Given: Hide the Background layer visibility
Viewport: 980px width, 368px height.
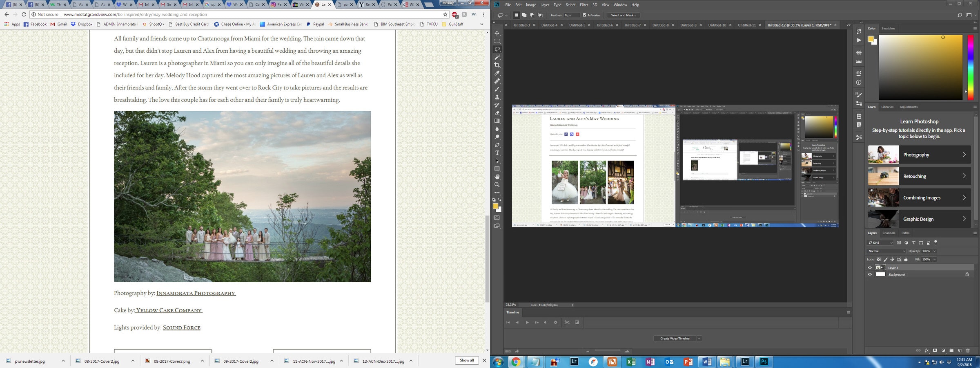Looking at the screenshot, I should (870, 275).
